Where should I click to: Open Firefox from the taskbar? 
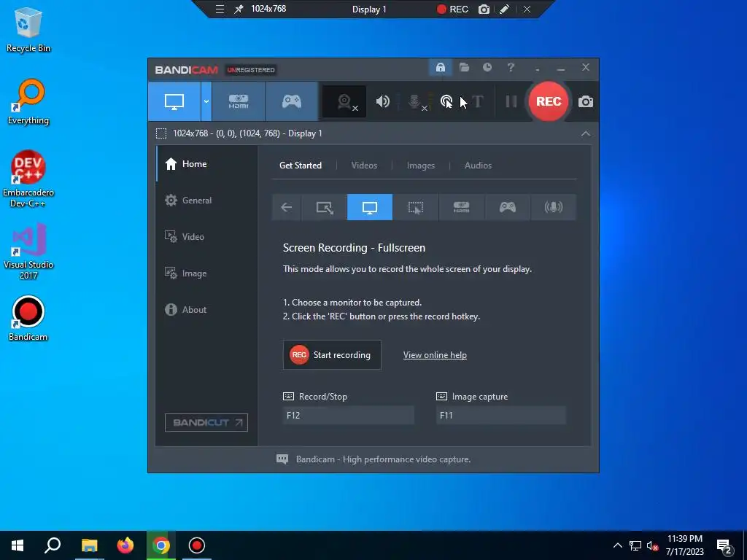[125, 545]
